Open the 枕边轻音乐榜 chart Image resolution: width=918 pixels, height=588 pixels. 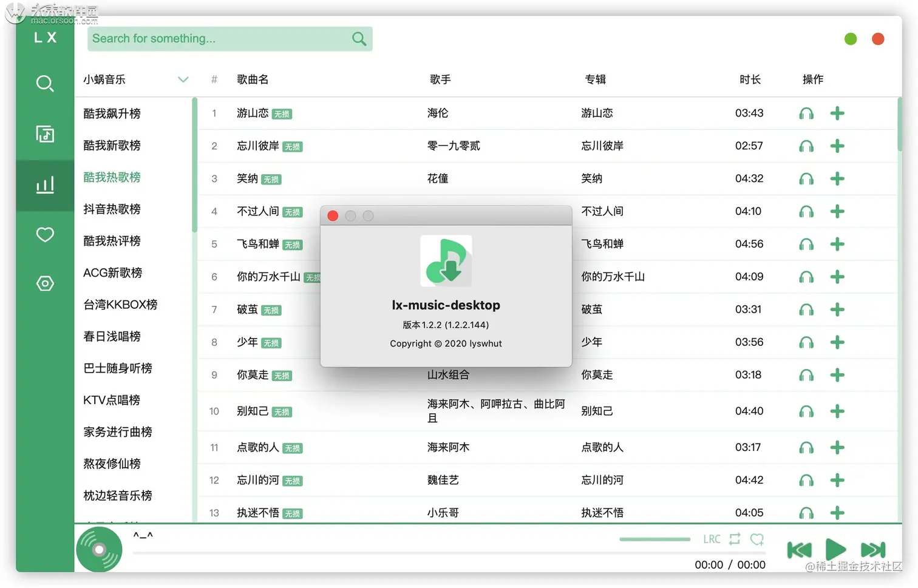point(118,496)
